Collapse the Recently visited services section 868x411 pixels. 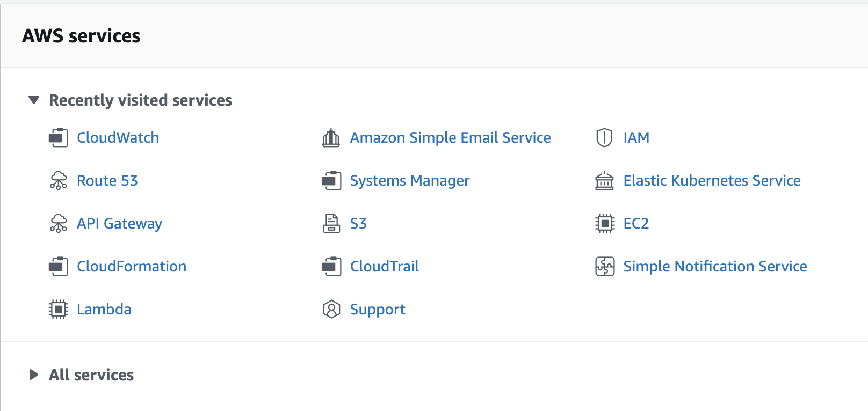pyautogui.click(x=34, y=100)
